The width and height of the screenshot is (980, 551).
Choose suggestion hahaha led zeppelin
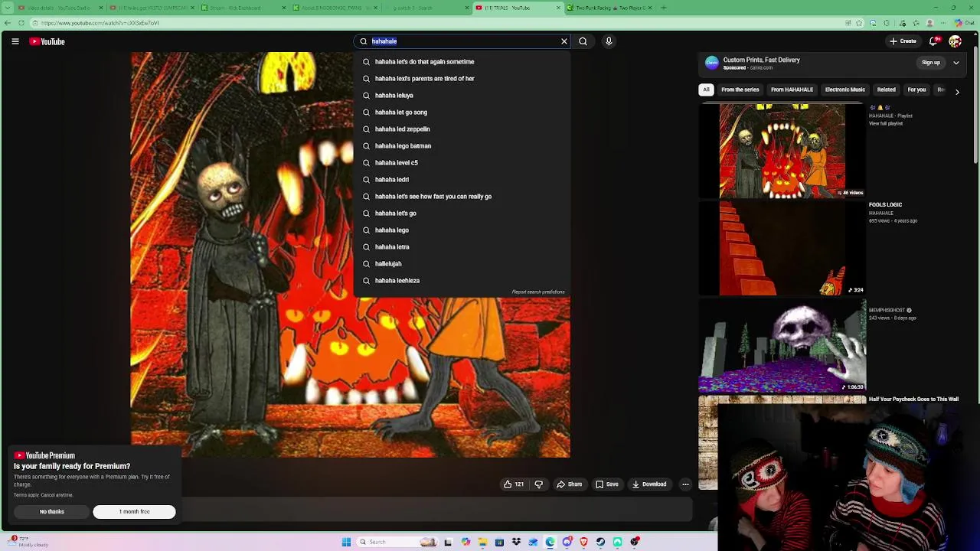click(x=462, y=129)
